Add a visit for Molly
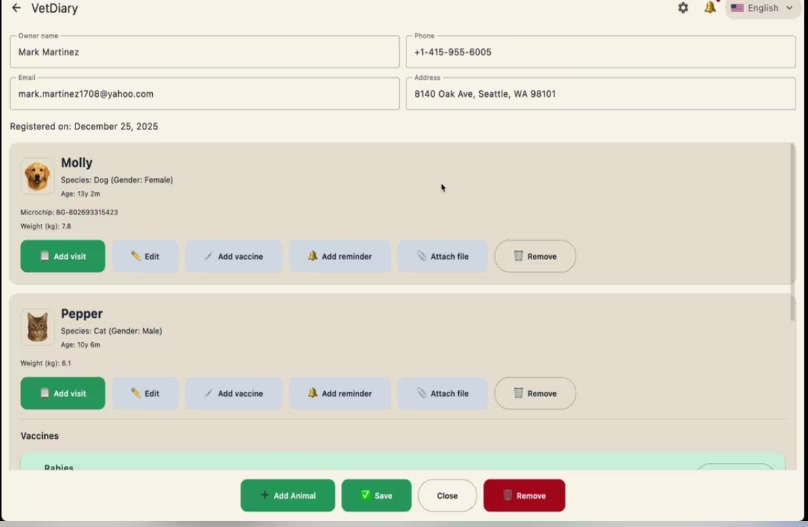Viewport: 808px width, 527px height. tap(62, 256)
